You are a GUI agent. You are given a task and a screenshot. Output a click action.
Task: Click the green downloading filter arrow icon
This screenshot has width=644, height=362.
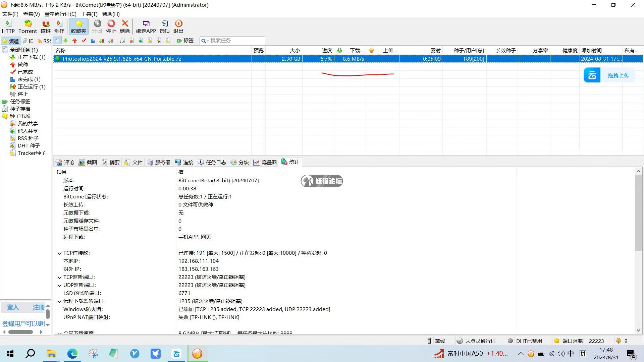tap(66, 41)
